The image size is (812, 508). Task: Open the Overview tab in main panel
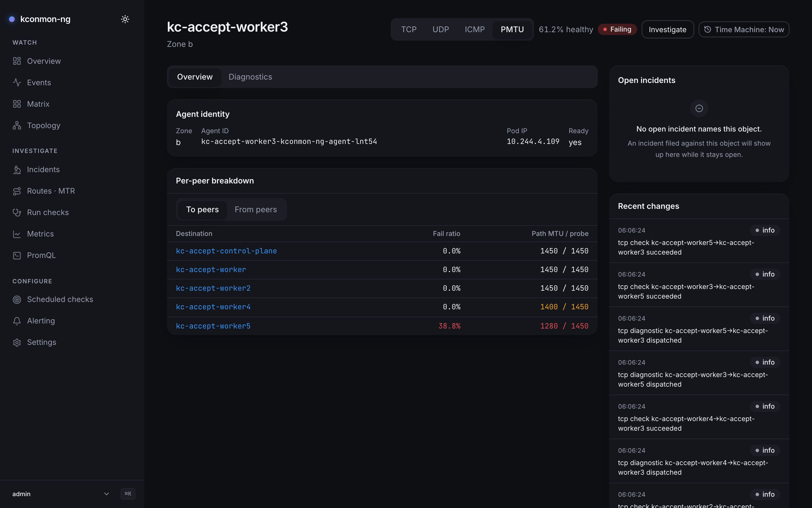(x=195, y=77)
